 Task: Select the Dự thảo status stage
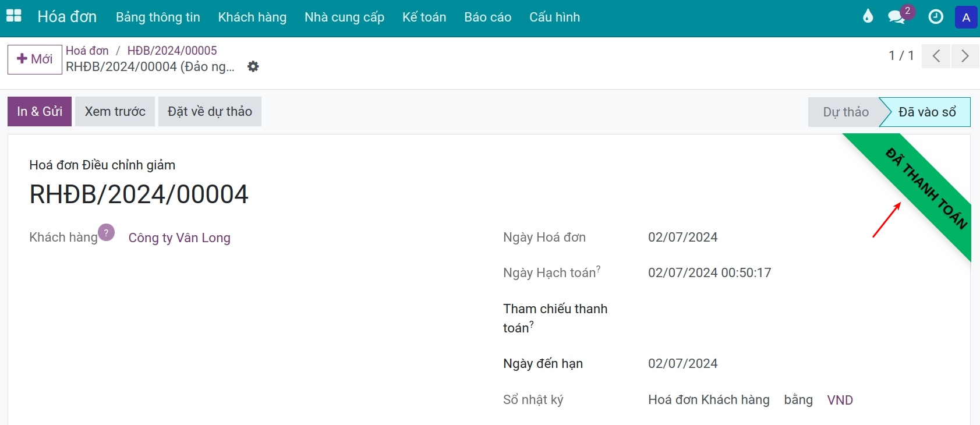coord(845,112)
